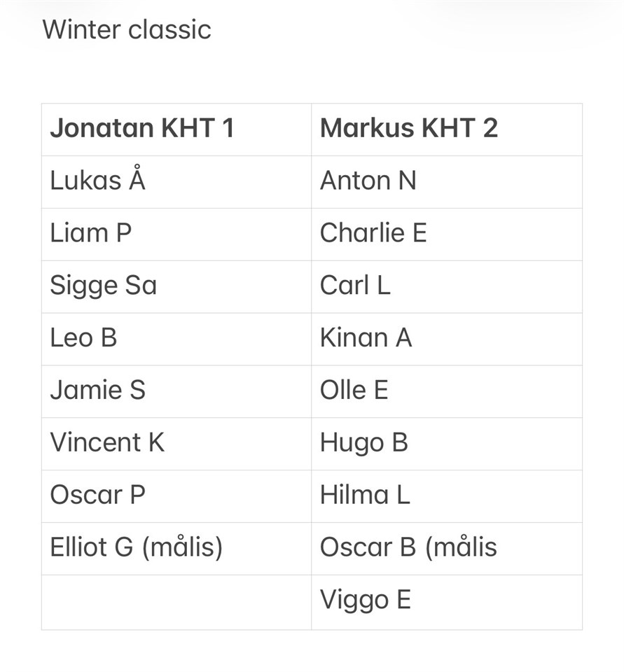Tap the Leo B cell
The height and width of the screenshot is (672, 624).
(83, 338)
